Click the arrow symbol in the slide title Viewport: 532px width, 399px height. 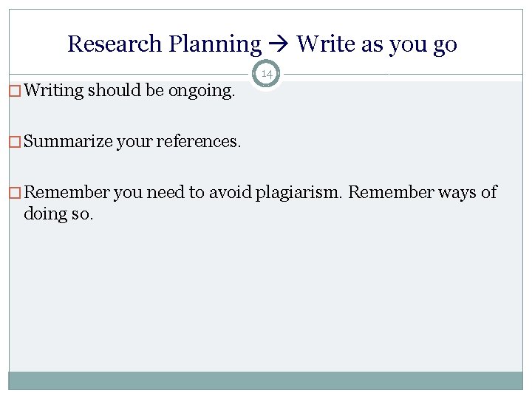click(x=279, y=44)
